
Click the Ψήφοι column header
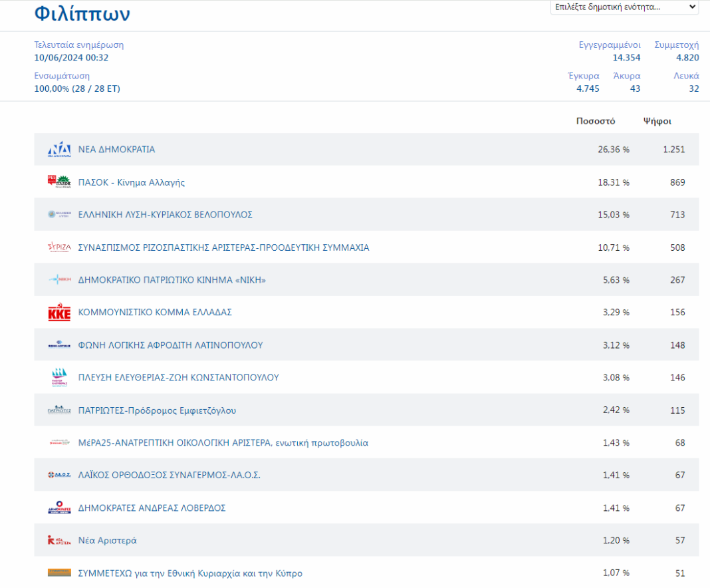(657, 121)
